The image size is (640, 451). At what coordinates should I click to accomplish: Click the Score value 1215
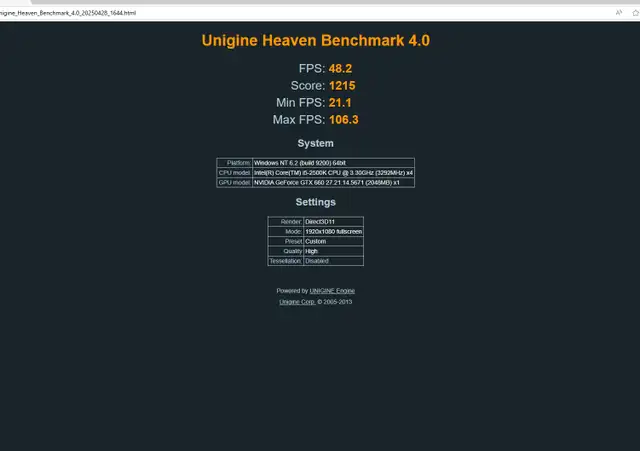(x=342, y=85)
